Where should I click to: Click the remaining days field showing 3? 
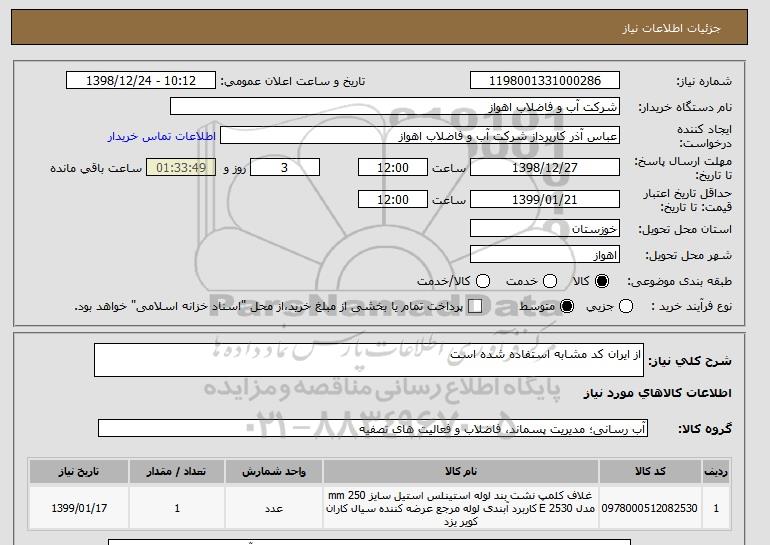285,167
